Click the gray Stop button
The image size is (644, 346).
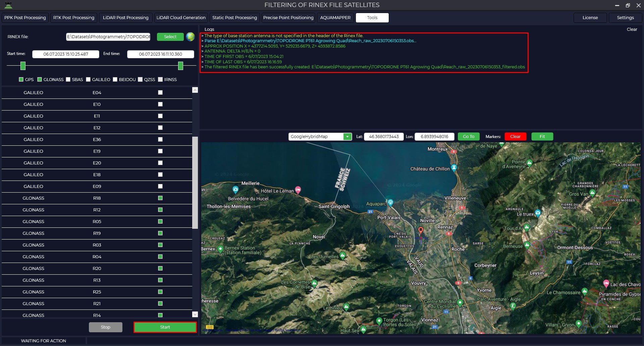pyautogui.click(x=106, y=327)
